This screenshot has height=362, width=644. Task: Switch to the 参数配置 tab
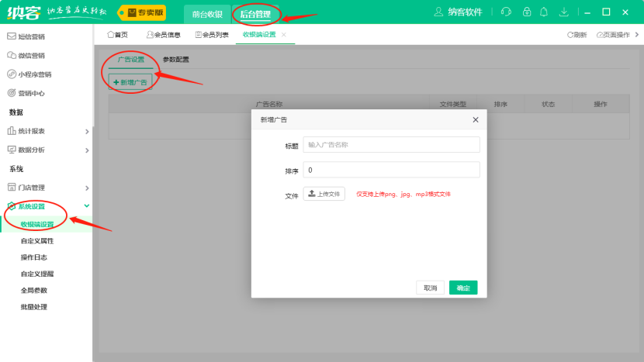176,60
